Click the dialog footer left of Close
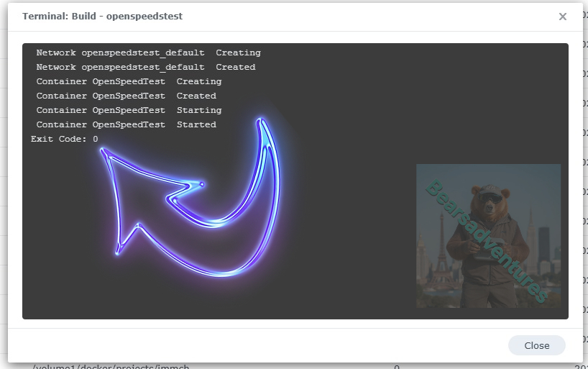 [288, 345]
